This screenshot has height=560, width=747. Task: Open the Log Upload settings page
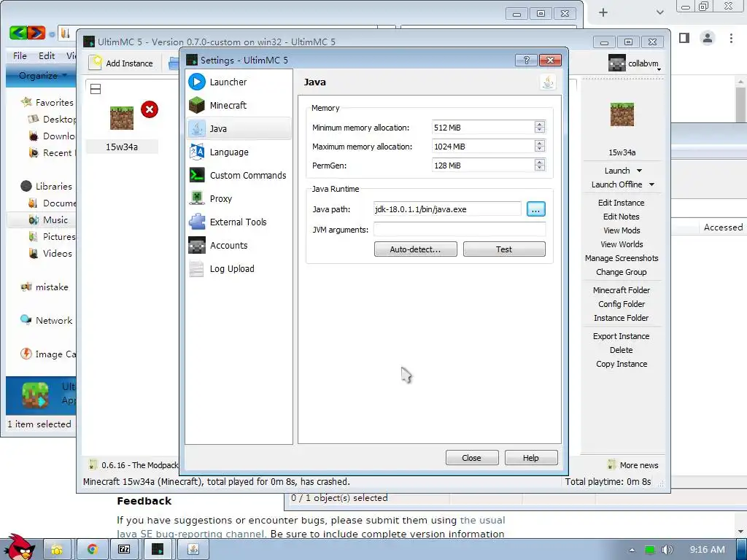point(239,268)
